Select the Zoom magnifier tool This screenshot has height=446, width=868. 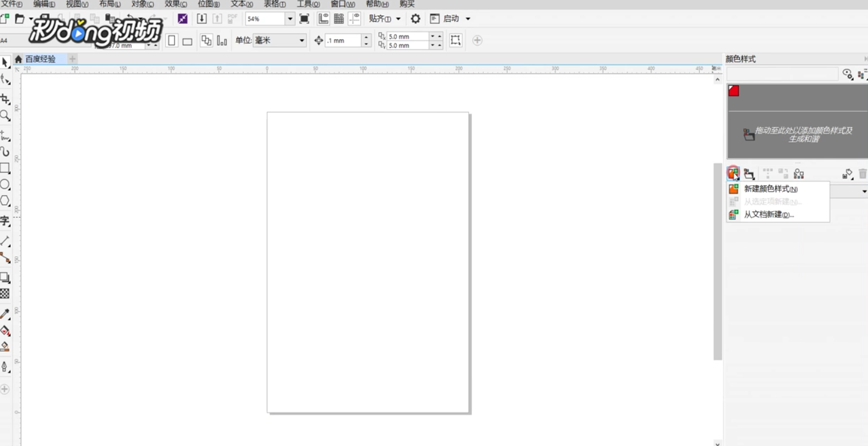5,116
